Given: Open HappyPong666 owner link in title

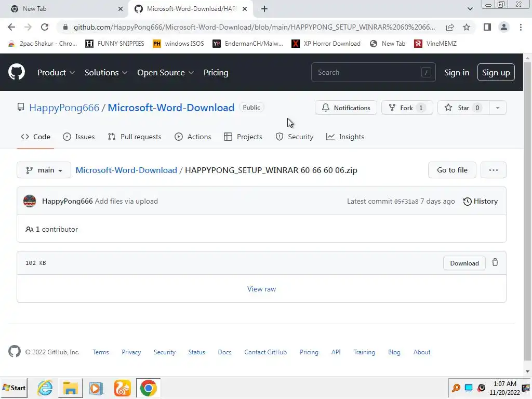Looking at the screenshot, I should (x=64, y=108).
